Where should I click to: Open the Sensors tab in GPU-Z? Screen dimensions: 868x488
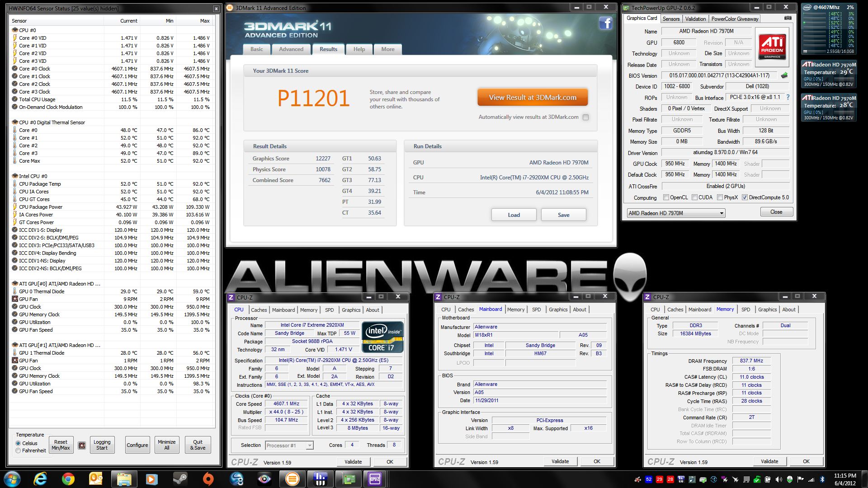click(x=671, y=19)
